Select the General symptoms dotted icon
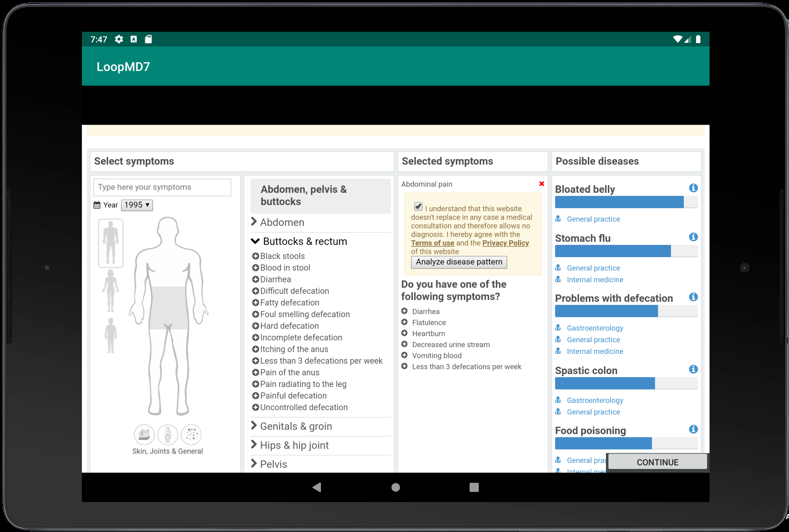Screen dimensions: 789x532 192,434
